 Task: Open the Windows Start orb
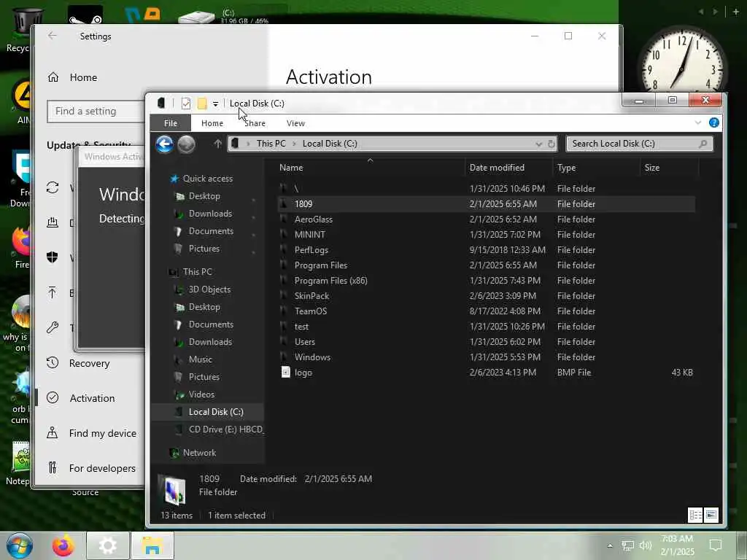tap(20, 545)
